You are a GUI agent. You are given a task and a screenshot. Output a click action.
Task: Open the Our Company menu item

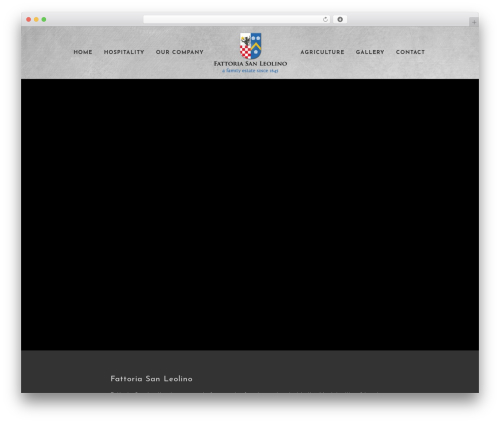pos(179,52)
